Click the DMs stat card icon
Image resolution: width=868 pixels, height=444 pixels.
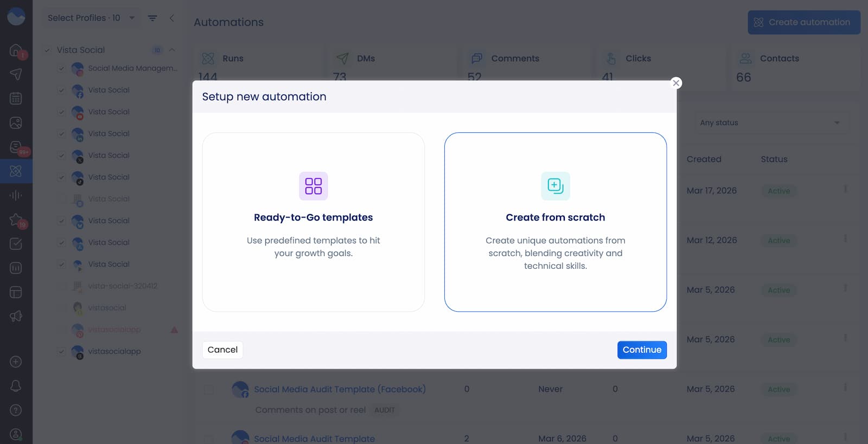point(342,58)
